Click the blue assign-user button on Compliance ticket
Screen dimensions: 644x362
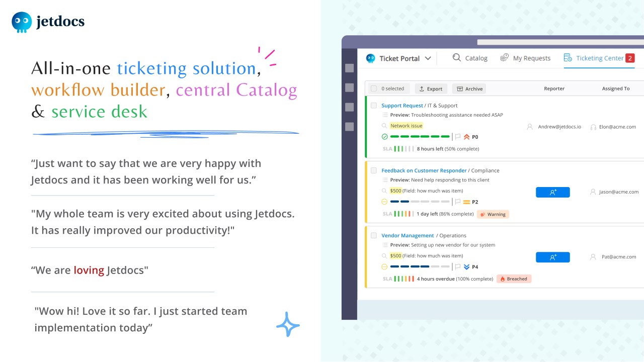[553, 192]
